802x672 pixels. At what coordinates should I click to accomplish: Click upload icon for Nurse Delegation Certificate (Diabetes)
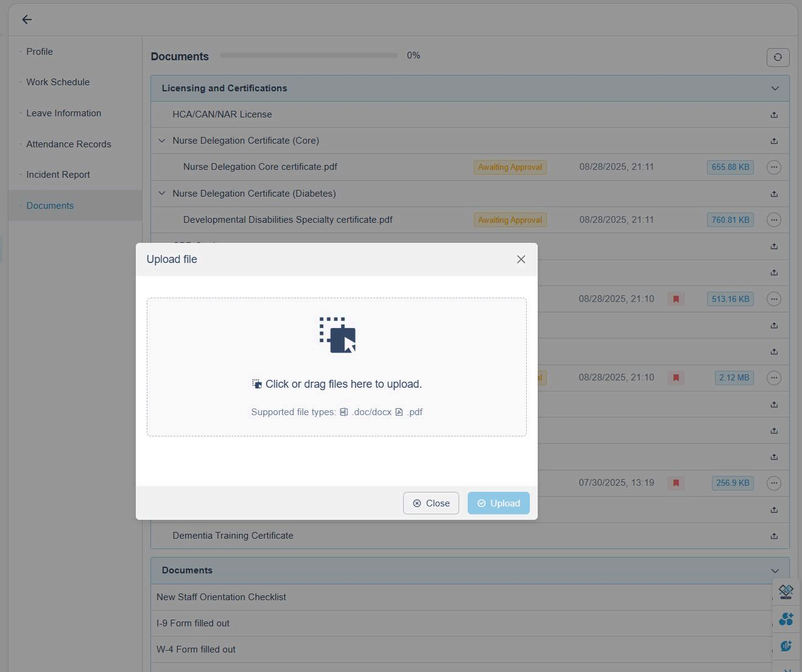pos(774,194)
